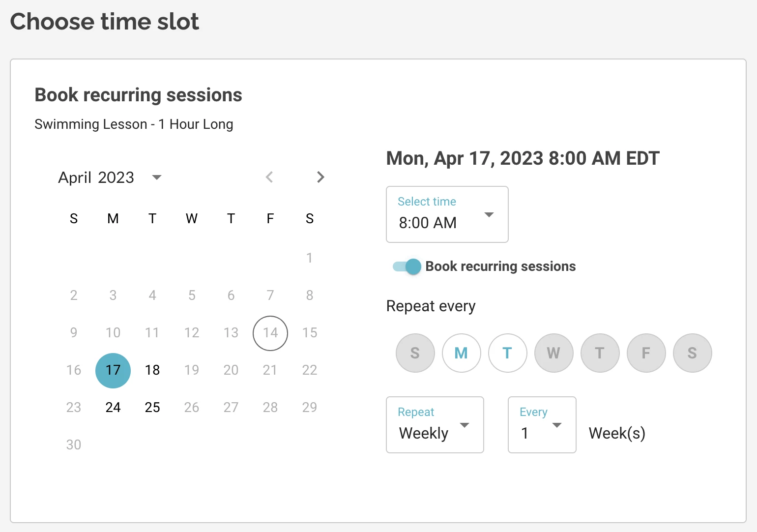Disable Book recurring sessions
Viewport: 757px width, 532px height.
tap(405, 266)
